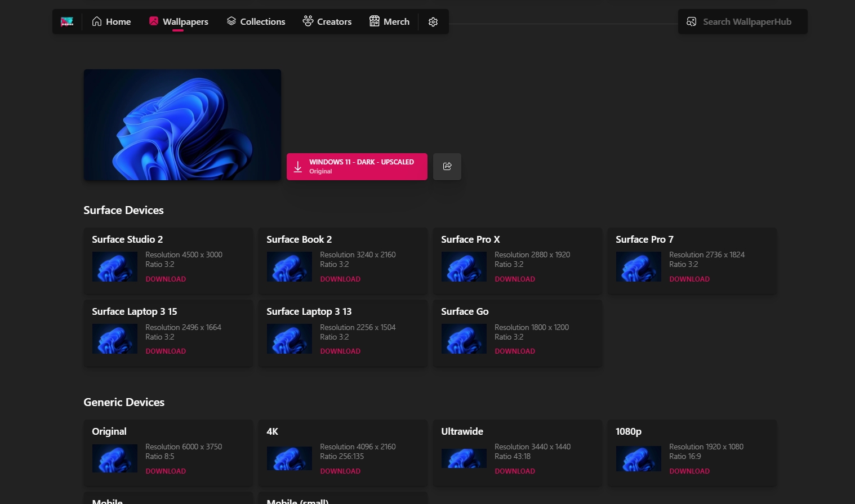Download the Ultrawide wallpaper

click(x=515, y=471)
